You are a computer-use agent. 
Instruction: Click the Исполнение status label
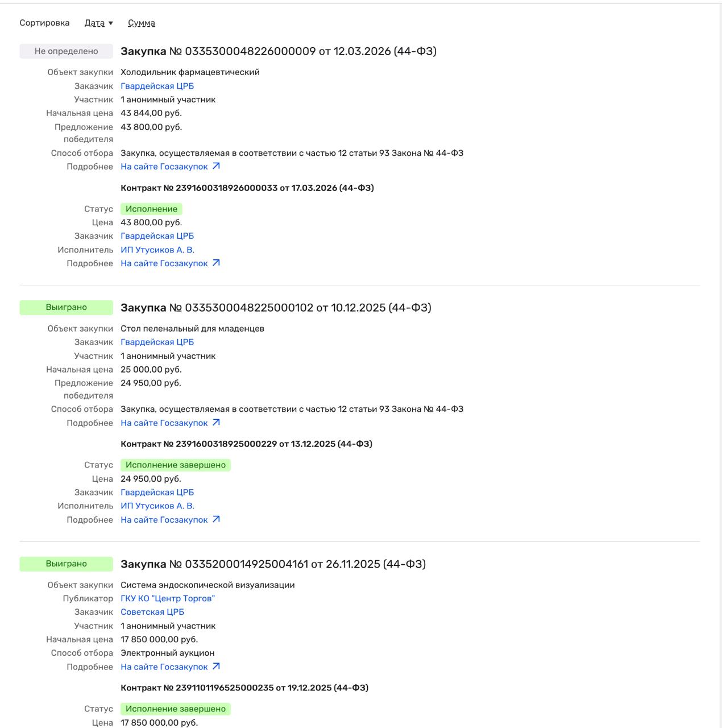151,209
